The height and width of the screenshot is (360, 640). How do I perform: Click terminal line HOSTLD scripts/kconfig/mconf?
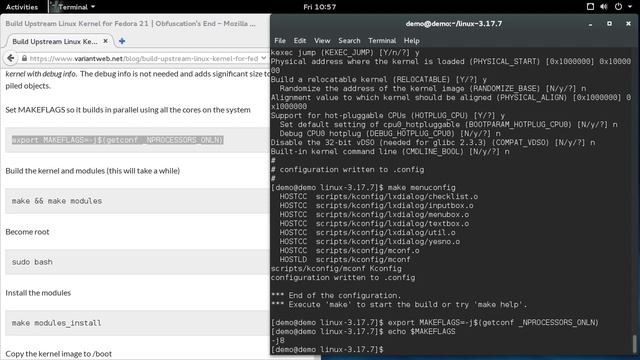point(345,260)
